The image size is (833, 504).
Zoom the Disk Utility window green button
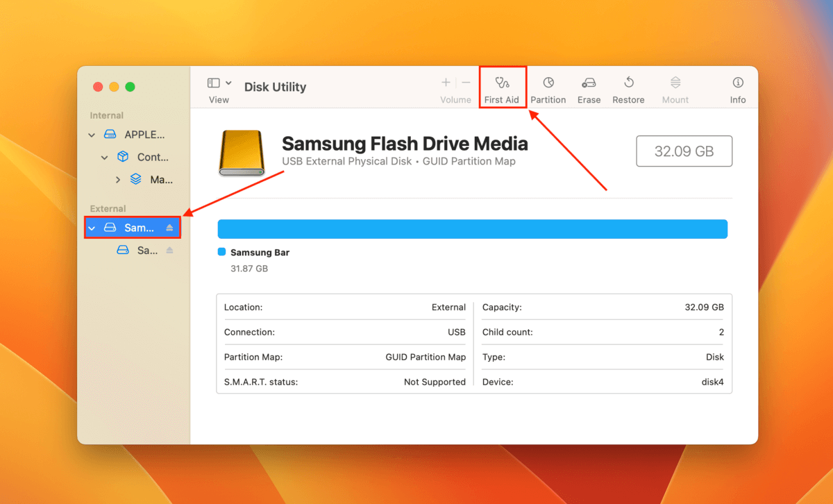click(x=130, y=87)
